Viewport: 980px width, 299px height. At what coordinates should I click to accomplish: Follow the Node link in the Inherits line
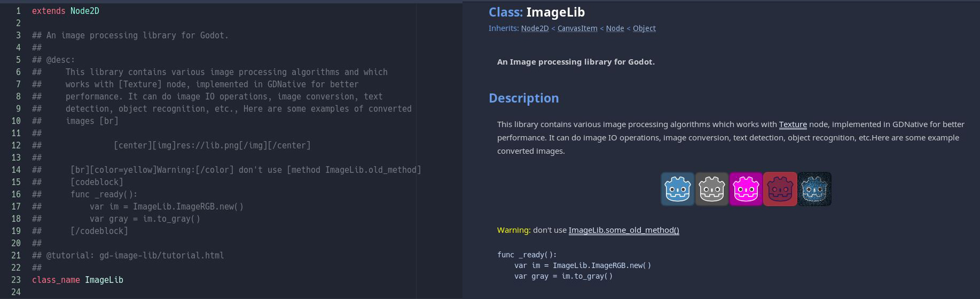tap(615, 28)
